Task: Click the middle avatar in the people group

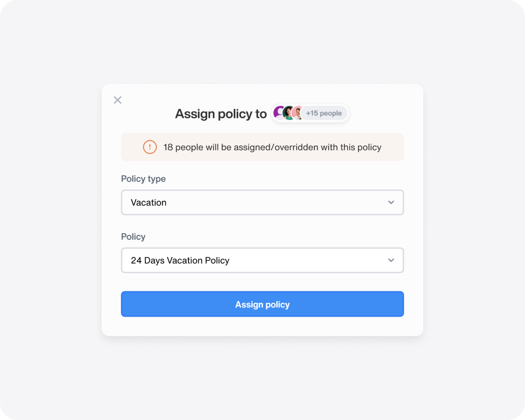Action: tap(288, 112)
